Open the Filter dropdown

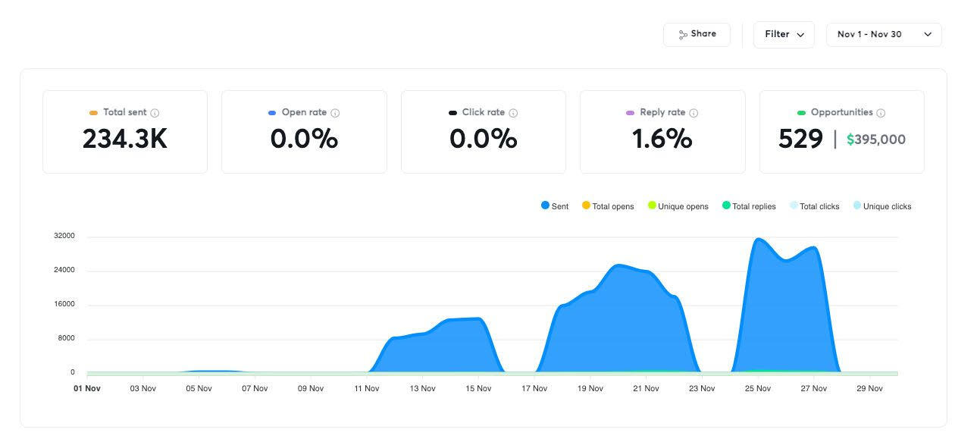(784, 35)
